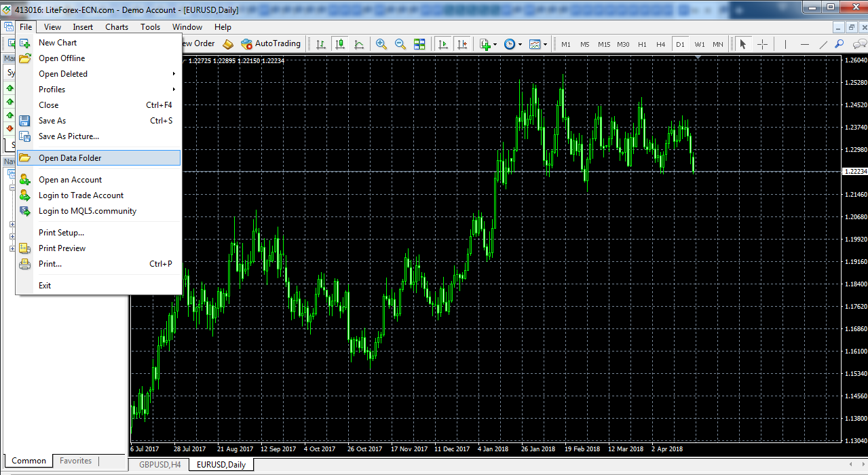Open Print Setup...
Viewport: 868px width, 475px height.
99,233
